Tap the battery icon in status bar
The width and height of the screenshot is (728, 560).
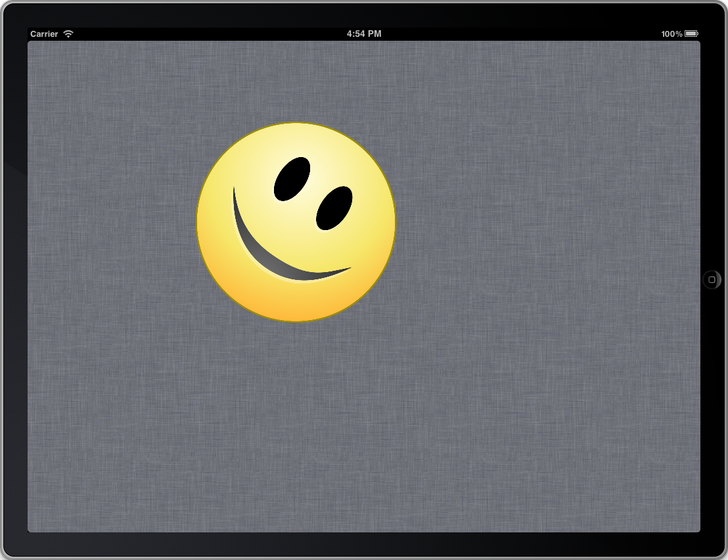[x=692, y=34]
